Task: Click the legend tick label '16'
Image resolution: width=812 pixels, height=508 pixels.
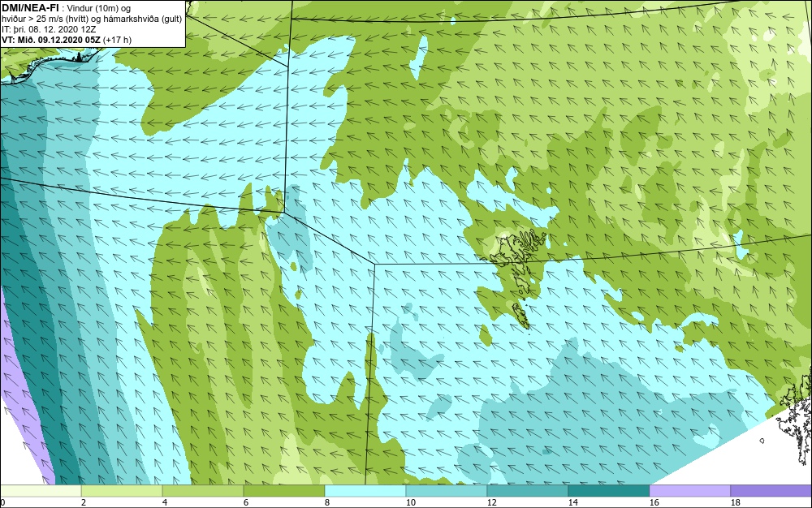Action: (x=654, y=502)
